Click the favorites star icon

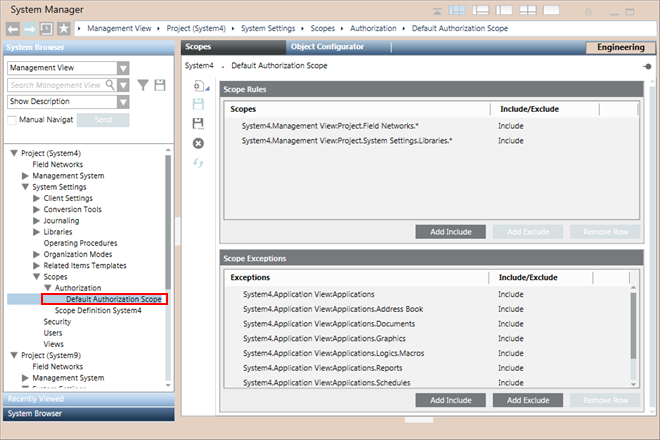point(64,28)
